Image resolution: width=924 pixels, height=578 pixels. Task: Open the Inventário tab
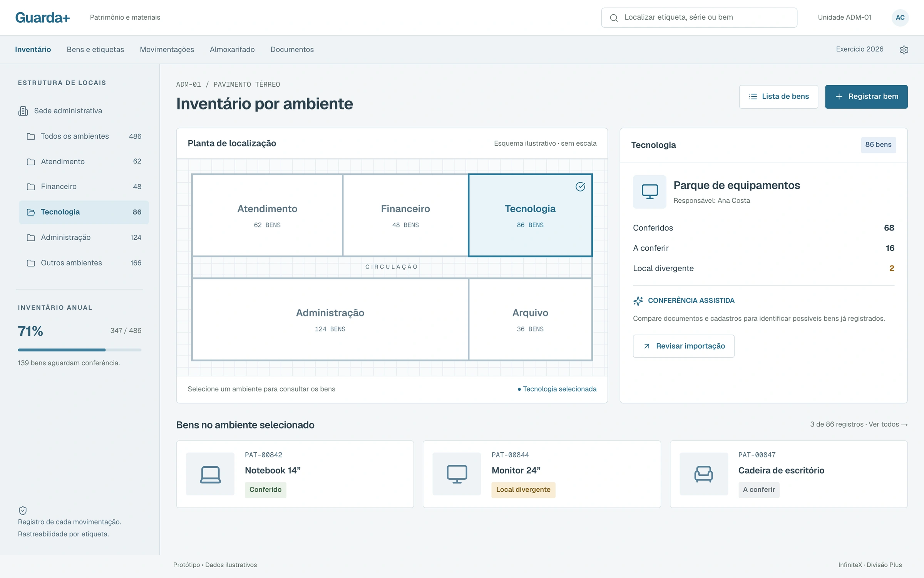[x=33, y=49]
